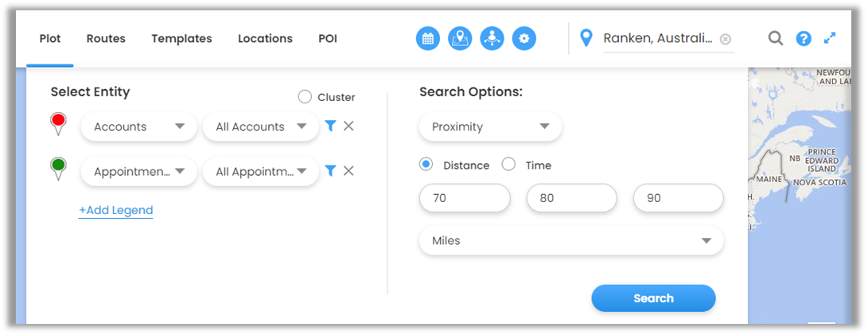Image resolution: width=868 pixels, height=335 pixels.
Task: Expand the Miles unit dropdown
Action: [x=571, y=240]
